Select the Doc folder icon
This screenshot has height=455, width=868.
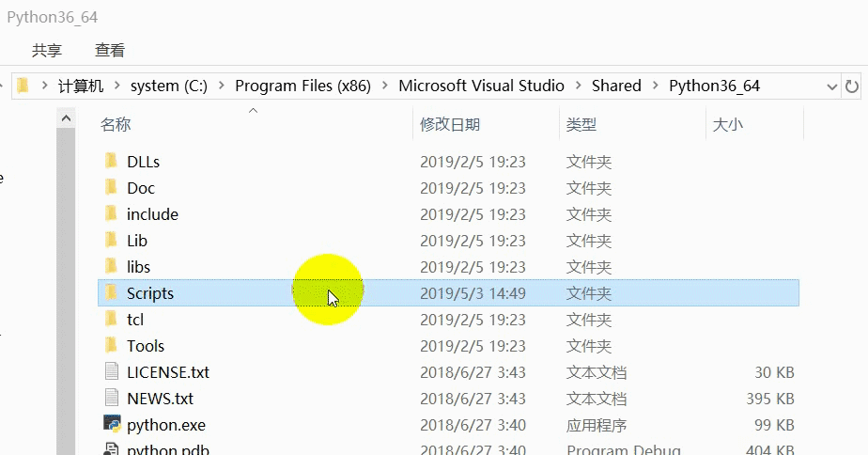pyautogui.click(x=111, y=187)
